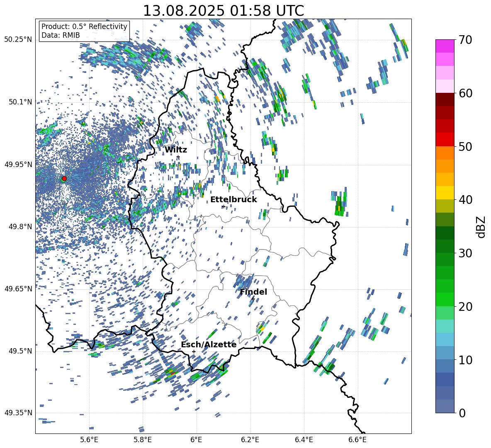Image resolution: width=491 pixels, height=448 pixels.
Task: Click the title 13.08.2025 01:58 UTC
Action: tap(223, 11)
